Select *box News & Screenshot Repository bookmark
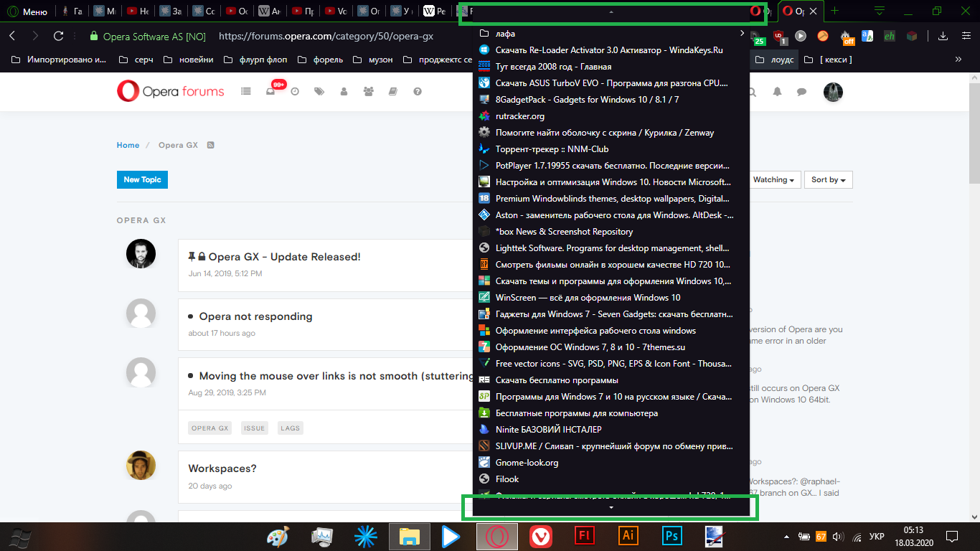The width and height of the screenshot is (980, 551). (x=611, y=232)
